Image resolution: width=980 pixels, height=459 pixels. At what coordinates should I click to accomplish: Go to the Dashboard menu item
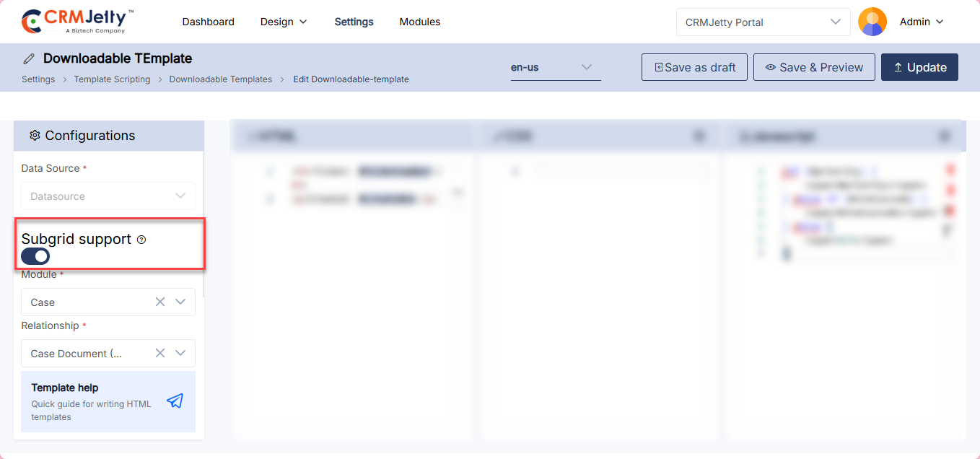208,22
